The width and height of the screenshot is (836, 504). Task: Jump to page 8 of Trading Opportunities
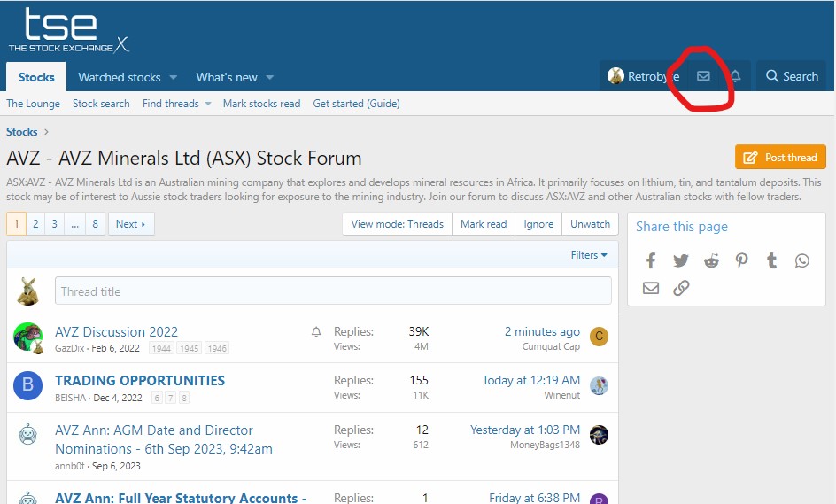tap(184, 398)
